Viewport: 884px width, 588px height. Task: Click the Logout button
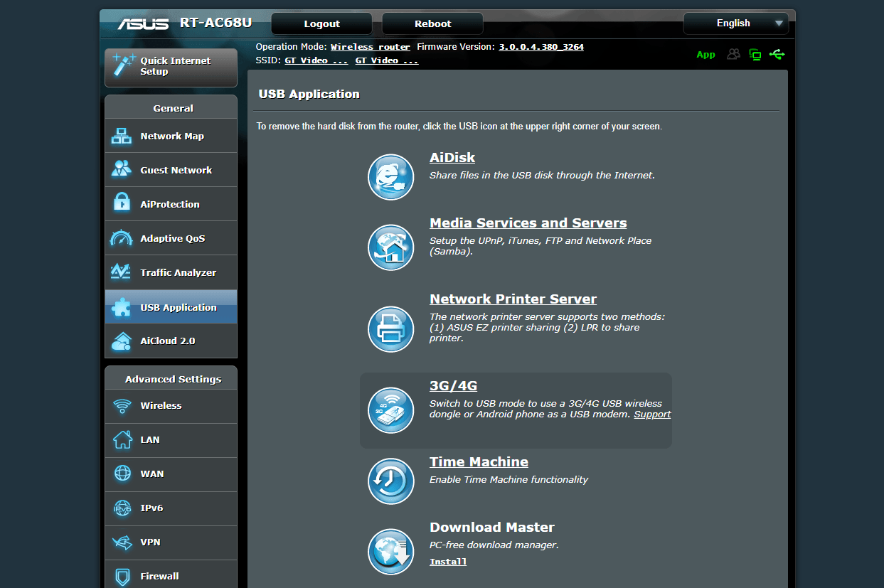321,23
